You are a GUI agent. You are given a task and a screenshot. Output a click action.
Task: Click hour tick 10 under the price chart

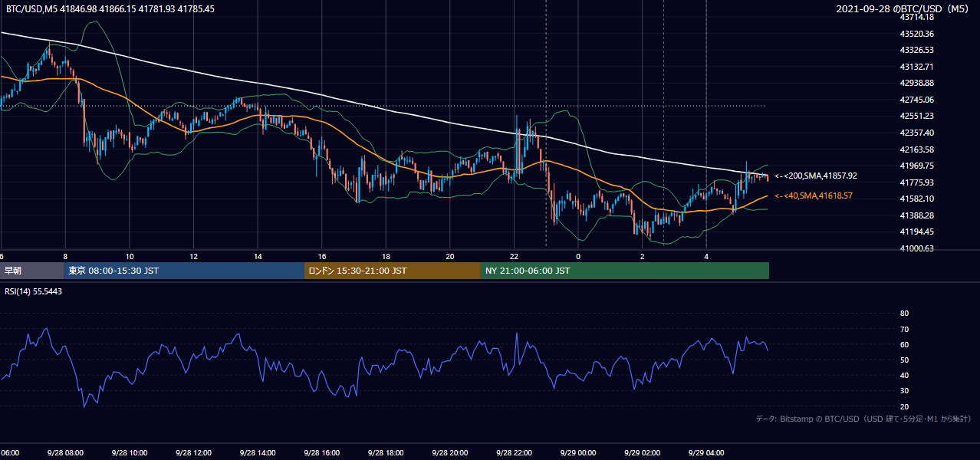coord(130,257)
